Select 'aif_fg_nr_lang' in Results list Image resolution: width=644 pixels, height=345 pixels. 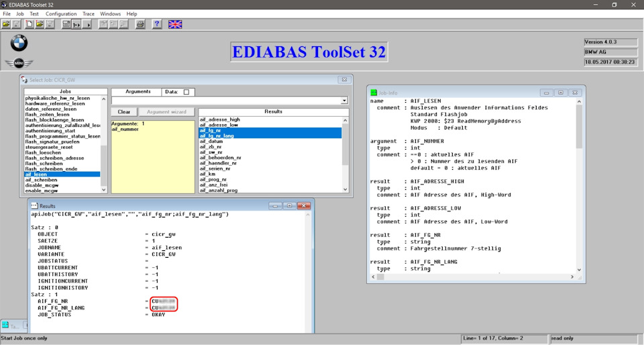coord(270,136)
